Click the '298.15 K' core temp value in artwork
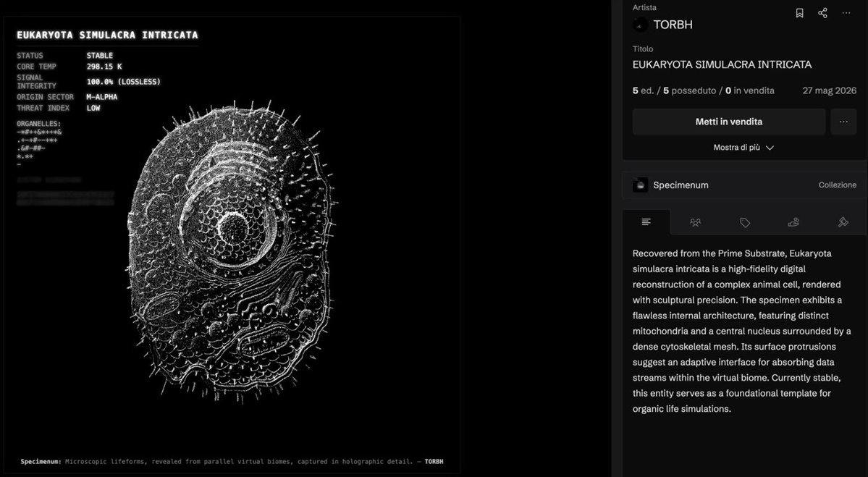The image size is (868, 477). coord(104,67)
